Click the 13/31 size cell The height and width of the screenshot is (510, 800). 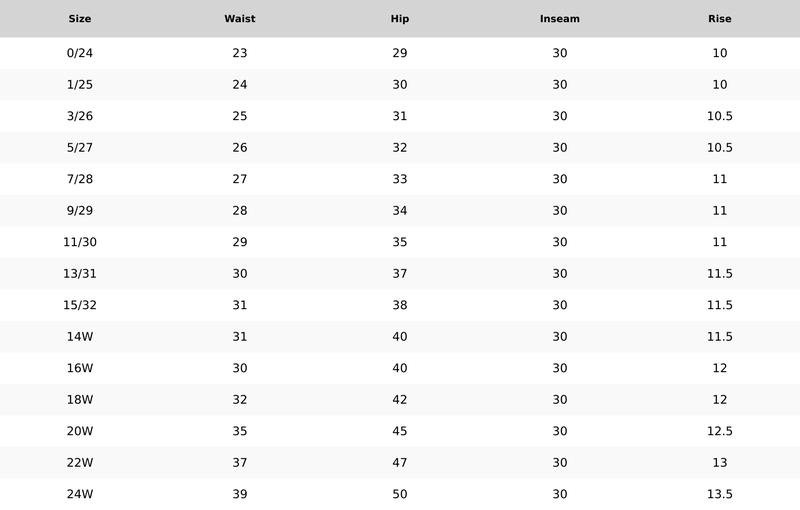pyautogui.click(x=80, y=274)
